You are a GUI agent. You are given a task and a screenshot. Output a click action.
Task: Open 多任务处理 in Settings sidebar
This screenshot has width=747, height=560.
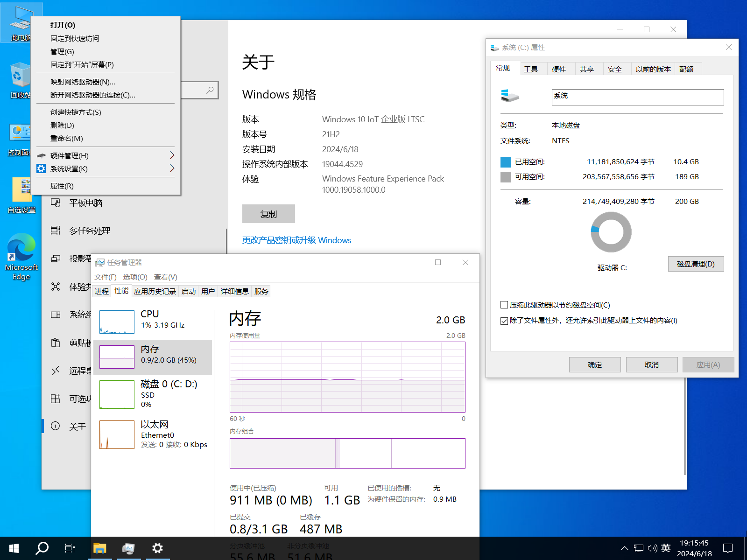(x=90, y=231)
